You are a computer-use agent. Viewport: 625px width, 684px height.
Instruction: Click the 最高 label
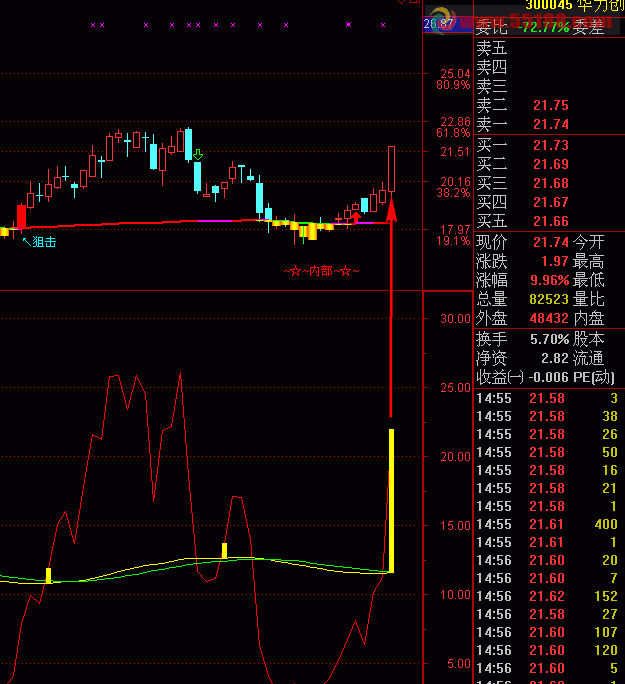coord(588,261)
